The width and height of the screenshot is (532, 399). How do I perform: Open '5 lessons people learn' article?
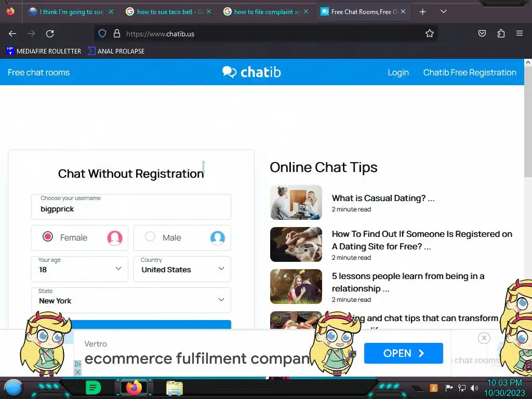[408, 282]
